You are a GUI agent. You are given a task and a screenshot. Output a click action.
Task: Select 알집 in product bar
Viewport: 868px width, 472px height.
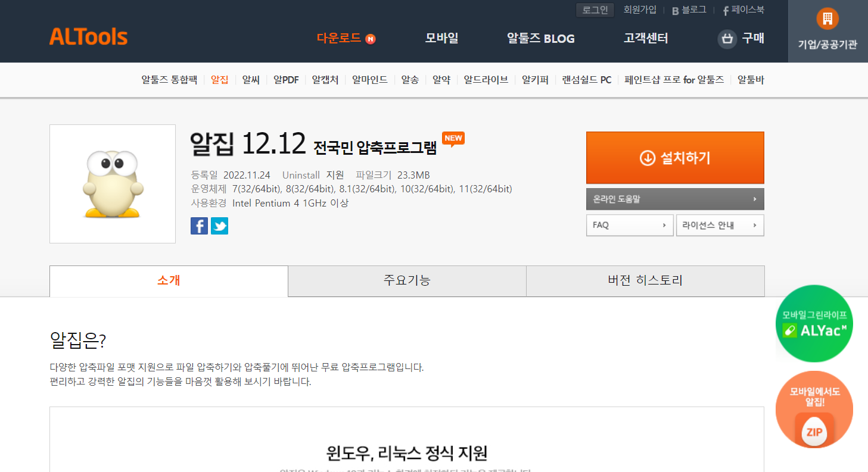[220, 80]
